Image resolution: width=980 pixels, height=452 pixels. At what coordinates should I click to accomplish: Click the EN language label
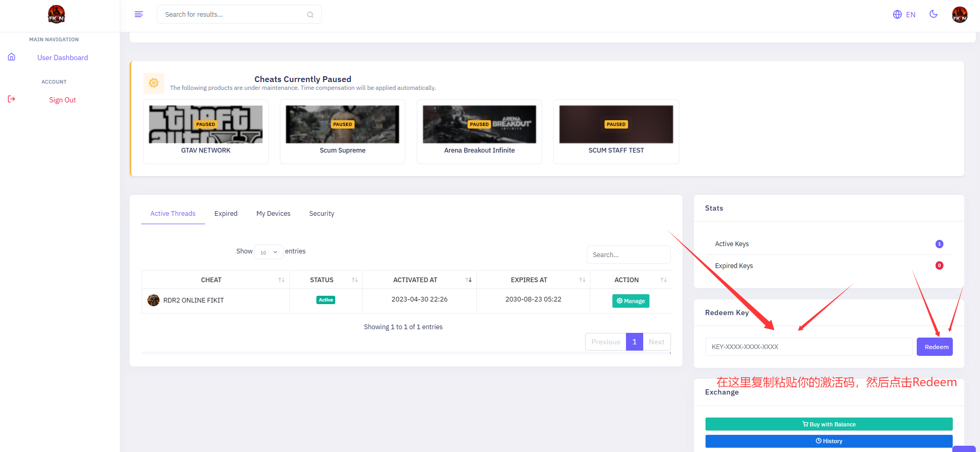911,15
